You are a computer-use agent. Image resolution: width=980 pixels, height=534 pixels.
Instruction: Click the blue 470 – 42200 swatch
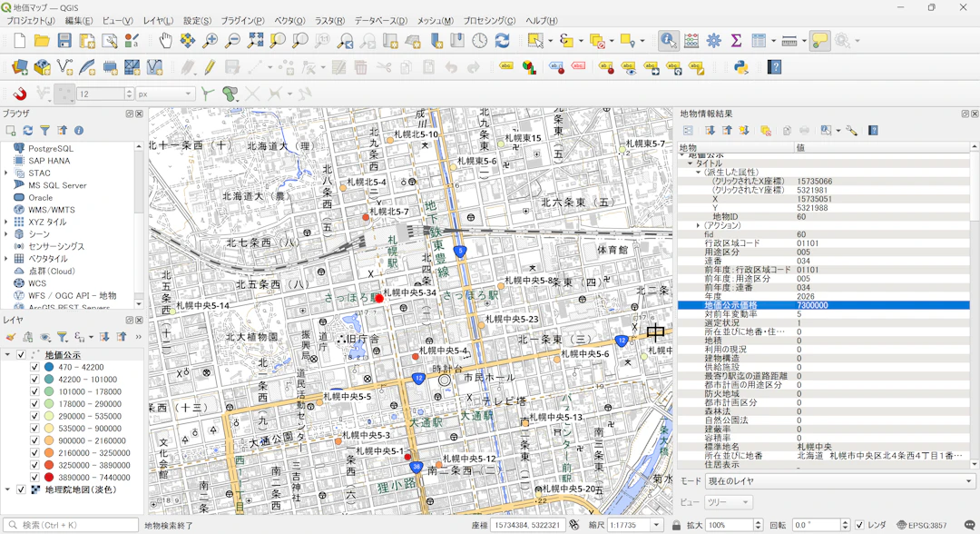49,367
